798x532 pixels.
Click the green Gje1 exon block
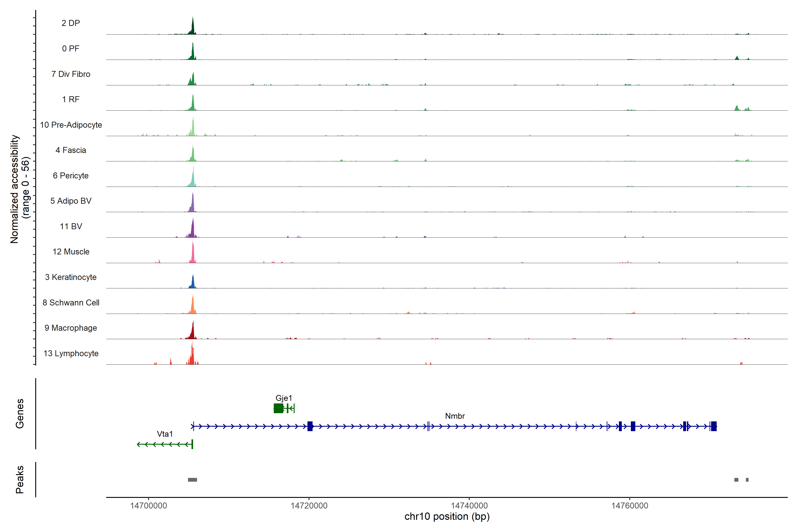click(x=279, y=408)
